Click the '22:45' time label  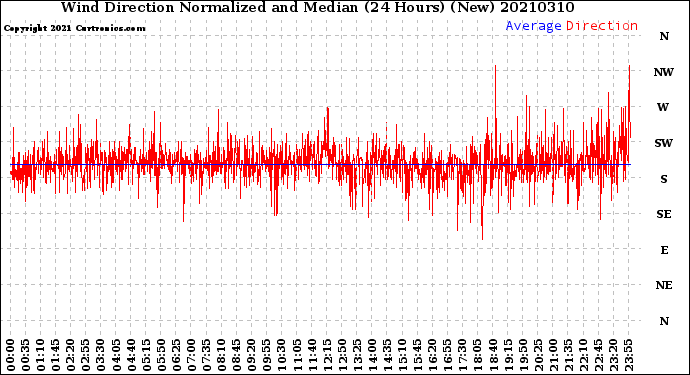point(598,355)
